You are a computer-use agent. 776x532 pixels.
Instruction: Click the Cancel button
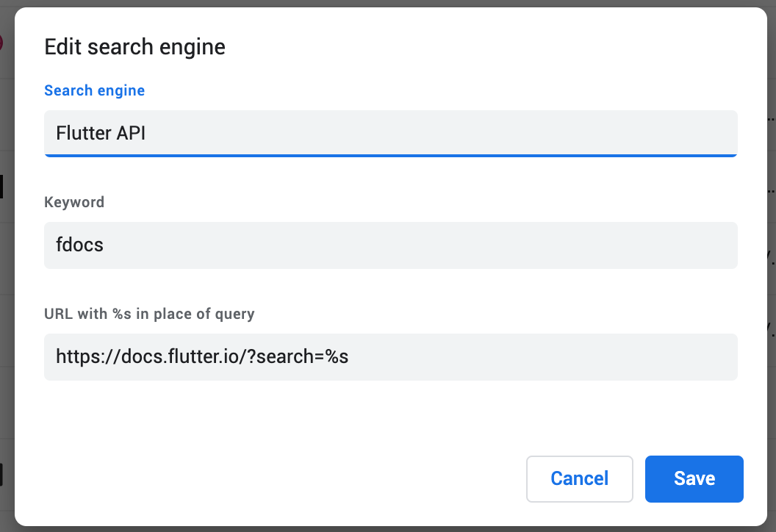tap(579, 479)
